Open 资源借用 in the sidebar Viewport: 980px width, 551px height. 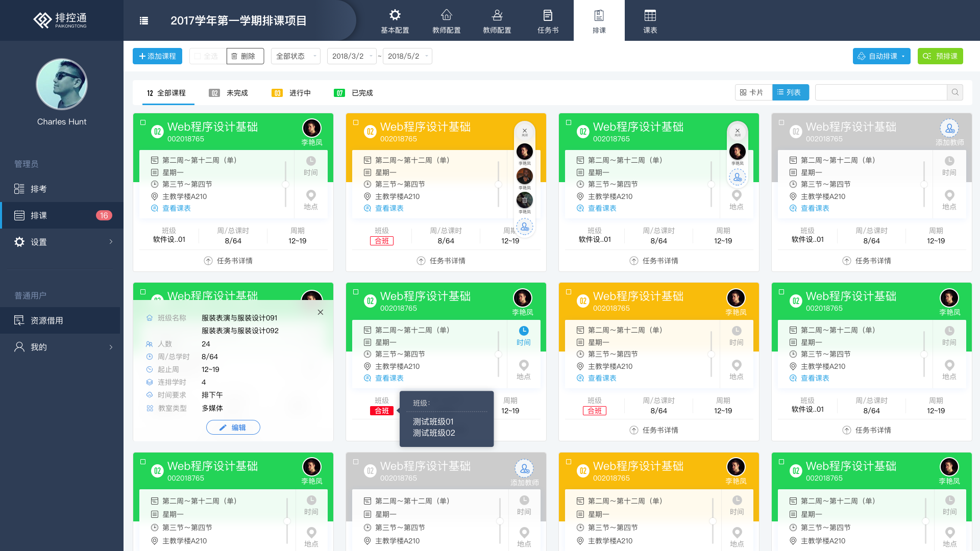coord(60,320)
